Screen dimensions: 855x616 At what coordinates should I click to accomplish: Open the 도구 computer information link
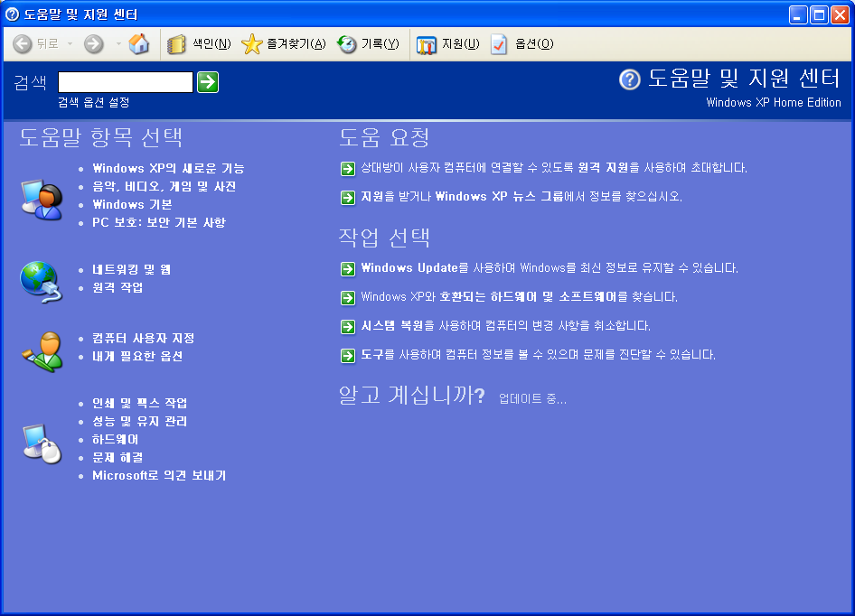click(x=538, y=354)
